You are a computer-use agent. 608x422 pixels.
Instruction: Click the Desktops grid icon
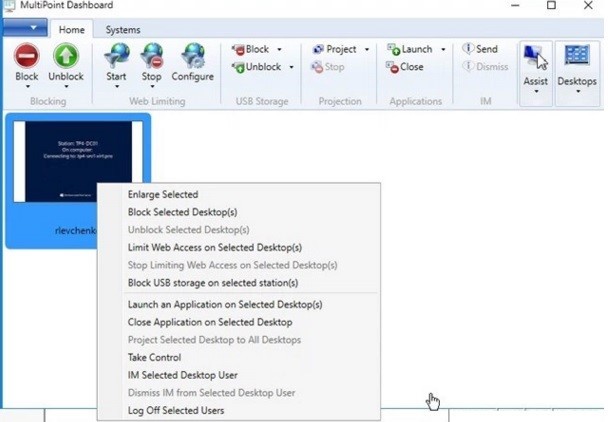[x=577, y=55]
